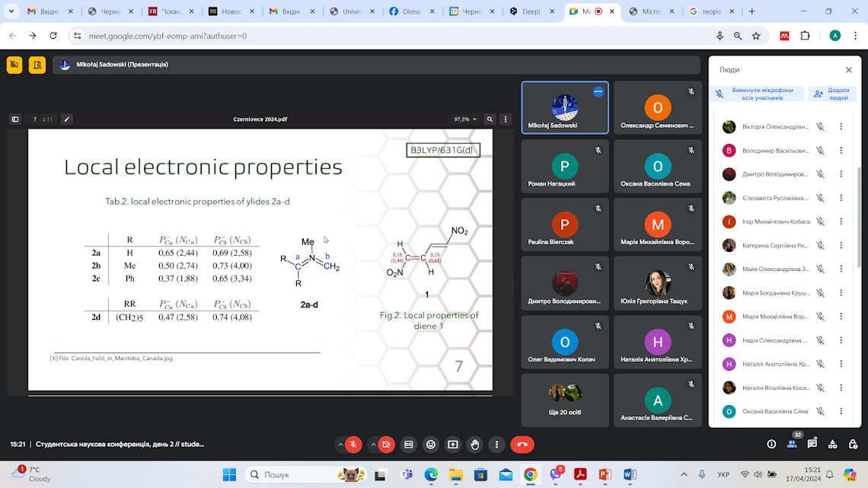Open Word from taskbar
This screenshot has height=488, width=868.
(x=630, y=475)
